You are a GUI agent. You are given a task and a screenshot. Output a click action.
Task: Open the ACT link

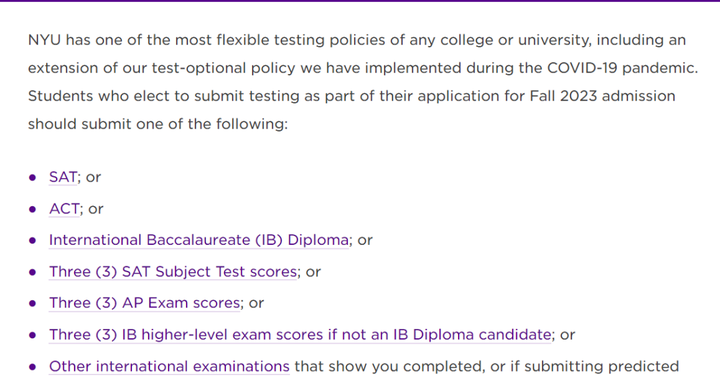64,209
